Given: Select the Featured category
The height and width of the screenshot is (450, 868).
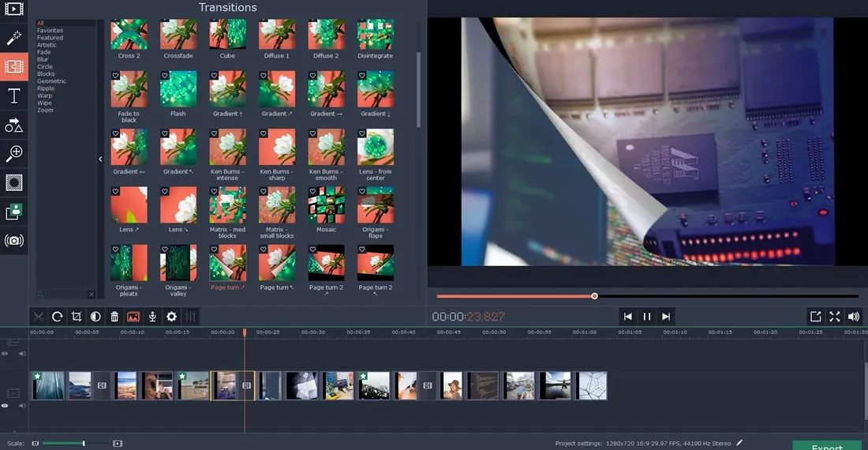Looking at the screenshot, I should point(50,38).
